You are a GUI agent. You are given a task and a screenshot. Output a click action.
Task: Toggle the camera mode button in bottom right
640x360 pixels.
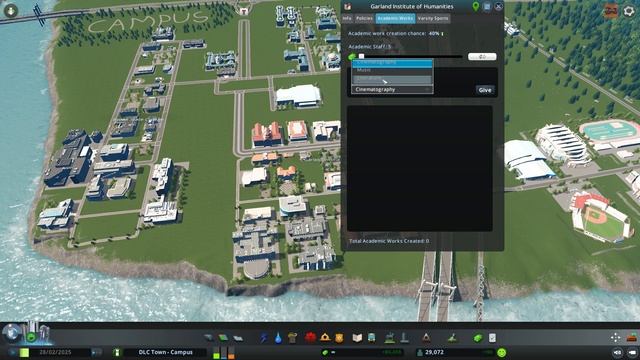617,352
